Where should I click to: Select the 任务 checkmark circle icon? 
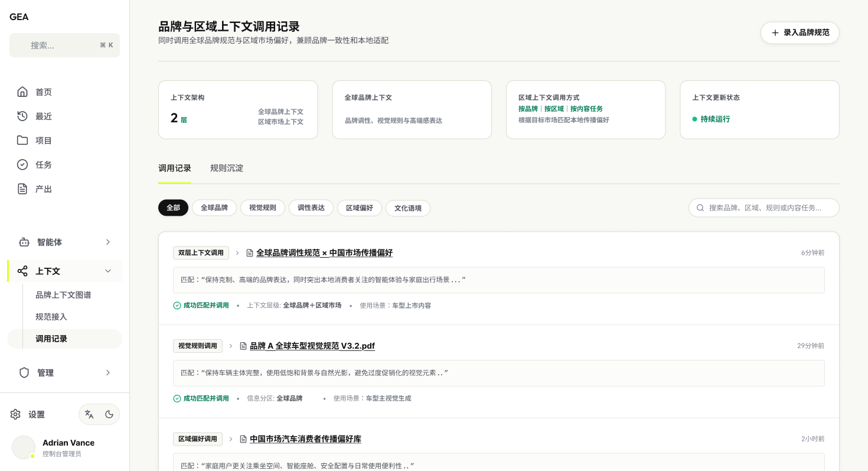tap(22, 164)
